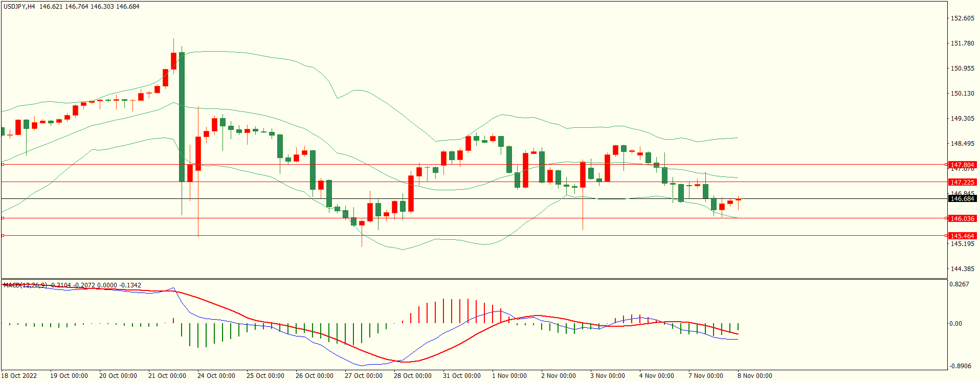Screen dimensions: 980x382
Task: Click the 2 Nov 00:00 date label
Action: tap(558, 376)
